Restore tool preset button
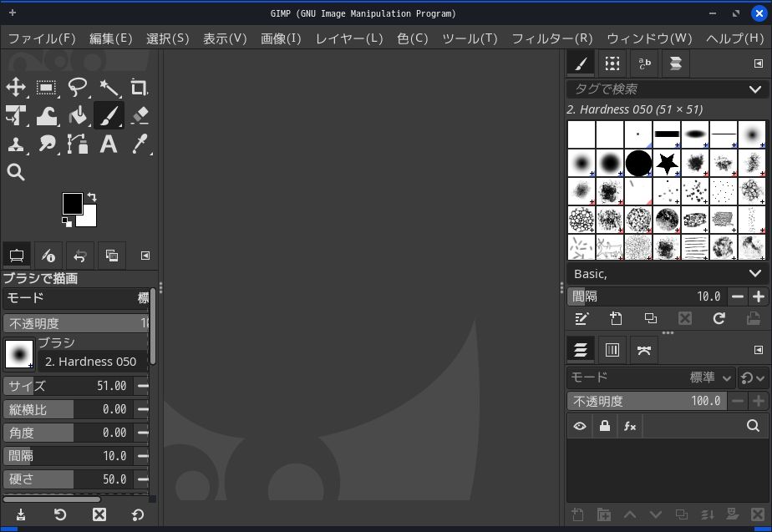 tap(60, 514)
